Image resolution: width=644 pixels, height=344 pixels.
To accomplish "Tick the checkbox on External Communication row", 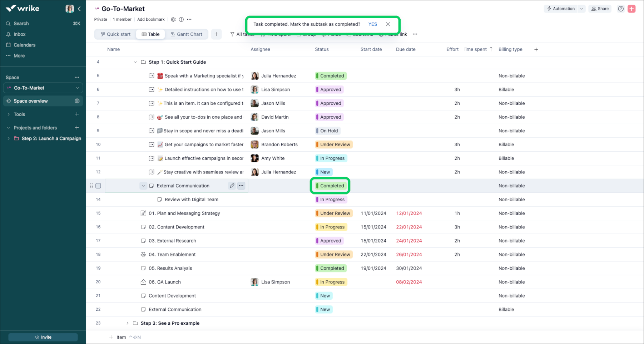I will pyautogui.click(x=98, y=186).
